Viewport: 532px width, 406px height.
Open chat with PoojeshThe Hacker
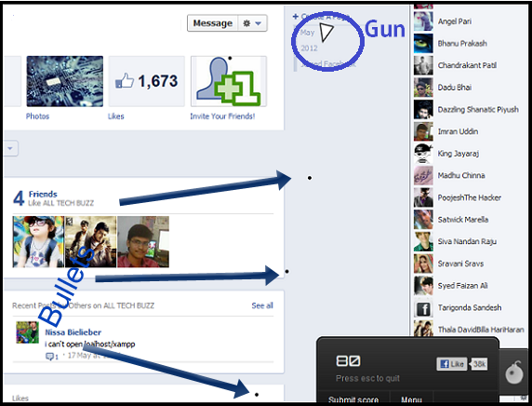(470, 197)
